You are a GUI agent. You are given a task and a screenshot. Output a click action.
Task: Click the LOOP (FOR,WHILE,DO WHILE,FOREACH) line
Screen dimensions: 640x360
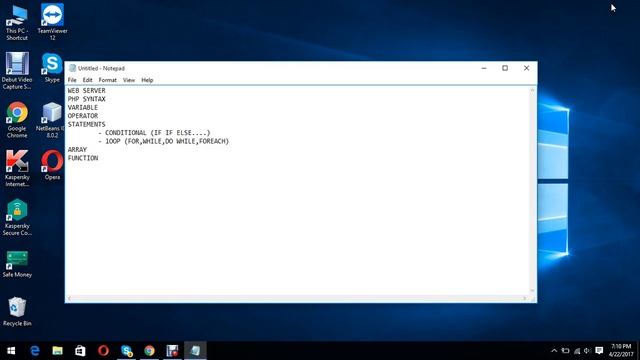(164, 141)
